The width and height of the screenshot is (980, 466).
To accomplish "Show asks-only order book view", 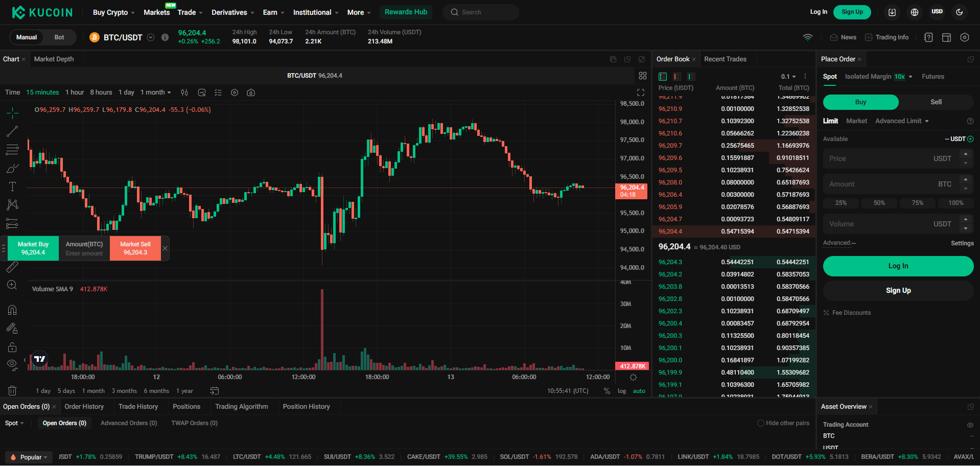I will (677, 77).
